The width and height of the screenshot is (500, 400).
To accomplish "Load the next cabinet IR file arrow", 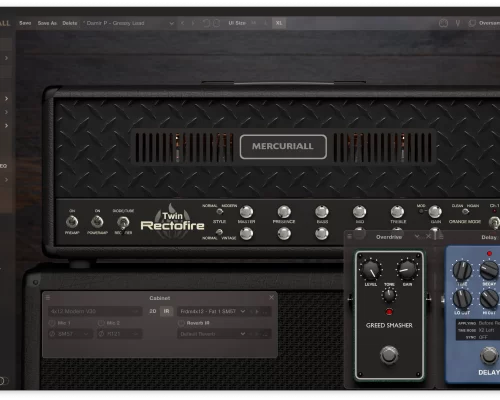I will point(257,312).
